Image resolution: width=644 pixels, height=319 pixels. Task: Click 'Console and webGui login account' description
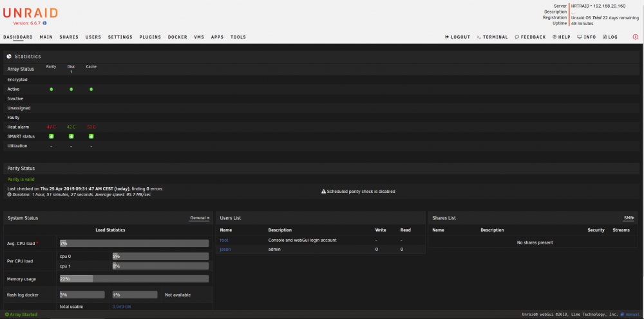[x=302, y=240]
